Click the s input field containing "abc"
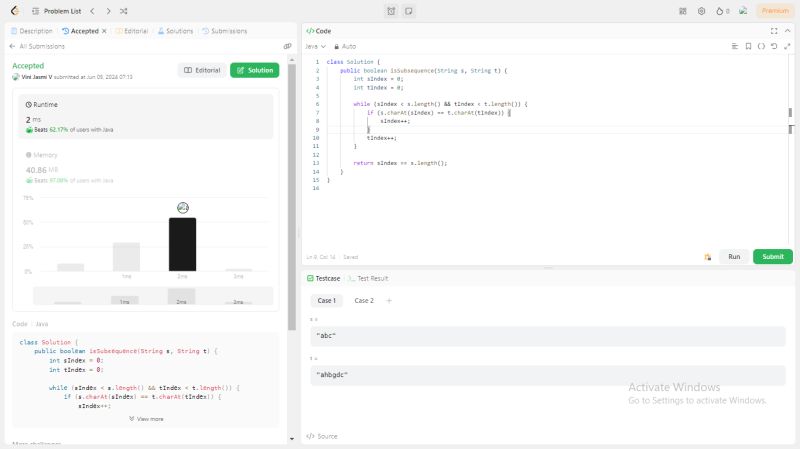This screenshot has width=800, height=449. pos(548,336)
